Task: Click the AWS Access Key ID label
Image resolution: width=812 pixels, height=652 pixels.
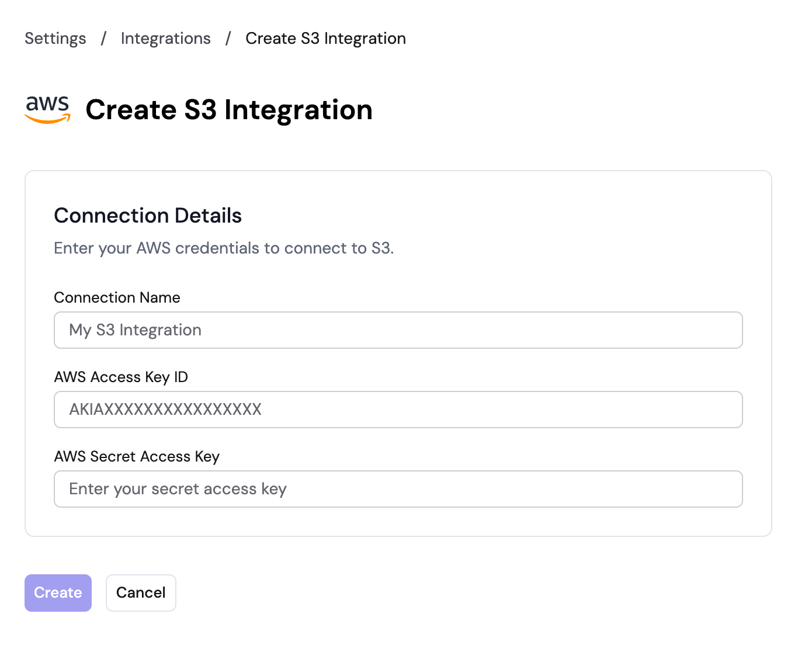Action: (121, 377)
